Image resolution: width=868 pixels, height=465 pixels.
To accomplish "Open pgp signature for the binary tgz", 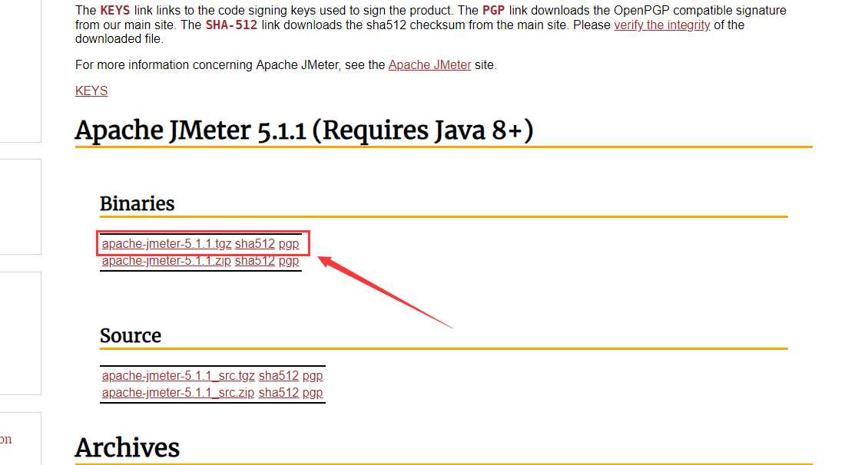I will point(288,243).
